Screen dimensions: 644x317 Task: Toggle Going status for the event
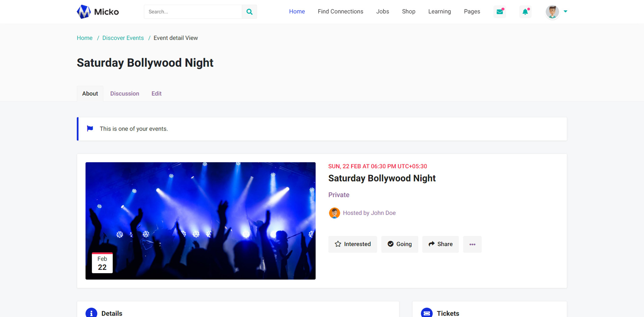click(400, 244)
